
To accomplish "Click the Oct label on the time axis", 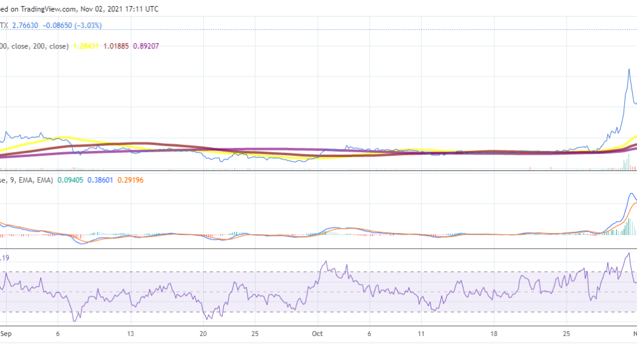I will pos(317,334).
